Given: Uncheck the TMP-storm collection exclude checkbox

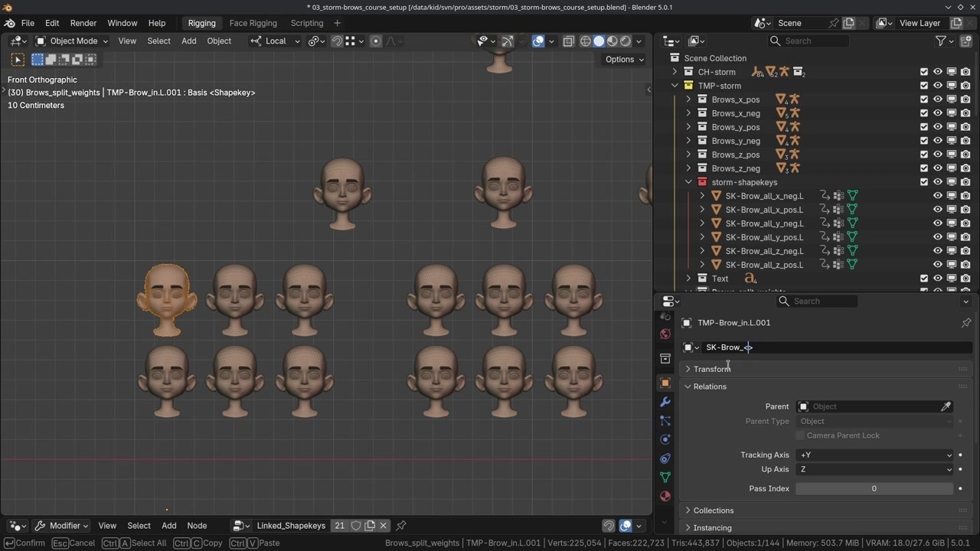Looking at the screenshot, I should (924, 86).
